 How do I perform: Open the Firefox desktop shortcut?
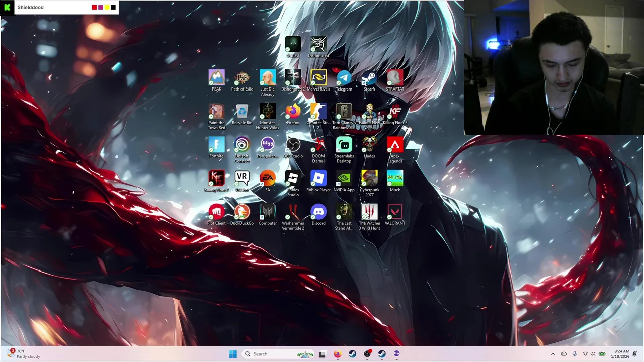[293, 114]
